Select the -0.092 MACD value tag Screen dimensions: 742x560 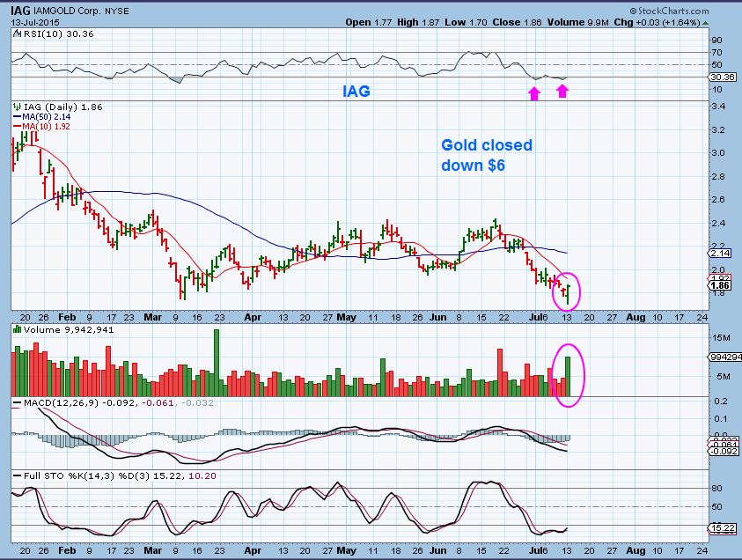pyautogui.click(x=722, y=451)
